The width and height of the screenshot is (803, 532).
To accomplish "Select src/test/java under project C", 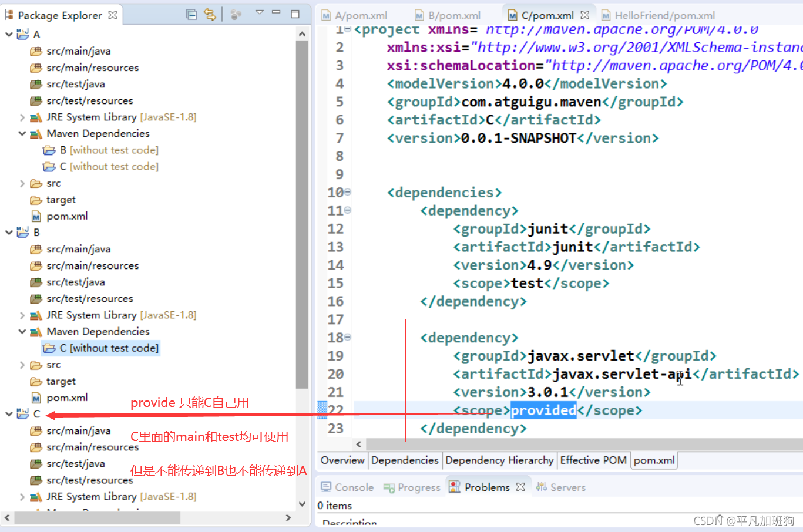I will pyautogui.click(x=76, y=463).
